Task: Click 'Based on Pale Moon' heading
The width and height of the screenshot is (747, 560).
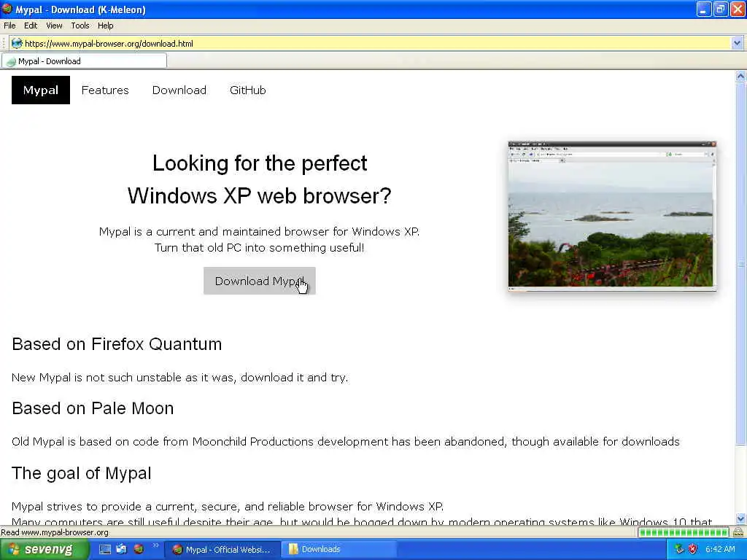Action: tap(93, 408)
